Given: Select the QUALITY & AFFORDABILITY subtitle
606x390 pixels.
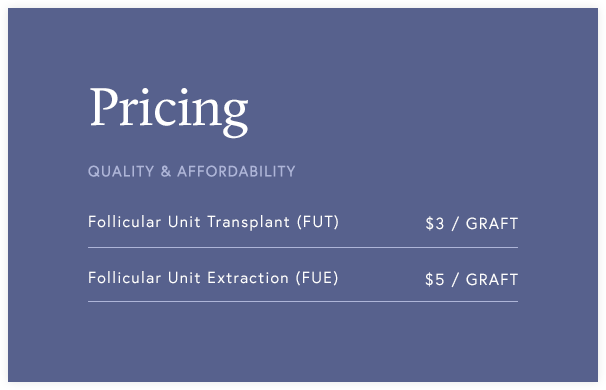Looking at the screenshot, I should click(x=192, y=171).
